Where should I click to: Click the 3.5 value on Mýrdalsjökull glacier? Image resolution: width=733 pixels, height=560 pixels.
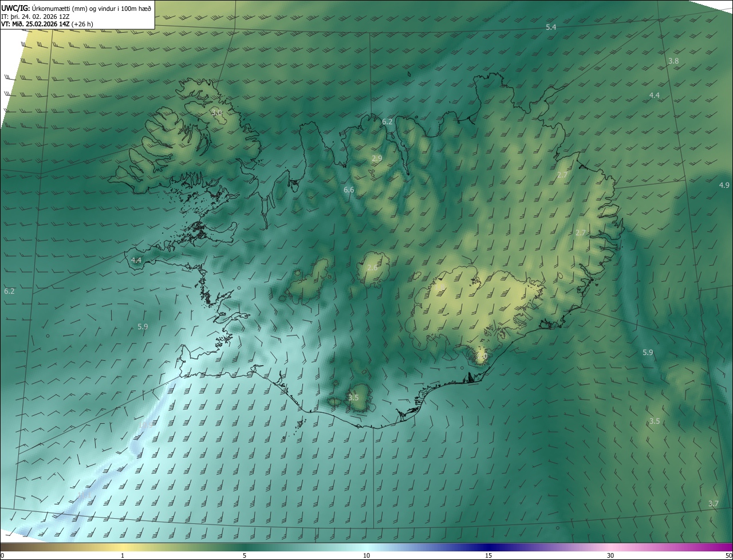point(353,397)
